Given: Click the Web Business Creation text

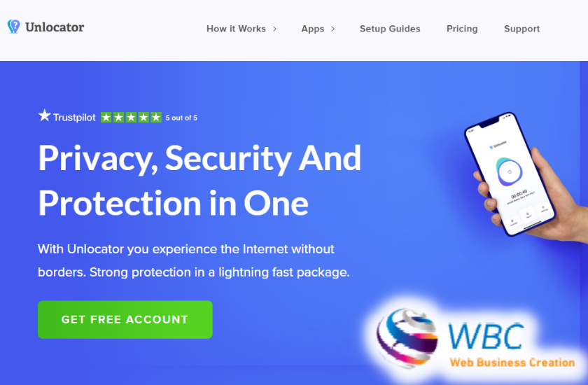Looking at the screenshot, I should pyautogui.click(x=512, y=363).
